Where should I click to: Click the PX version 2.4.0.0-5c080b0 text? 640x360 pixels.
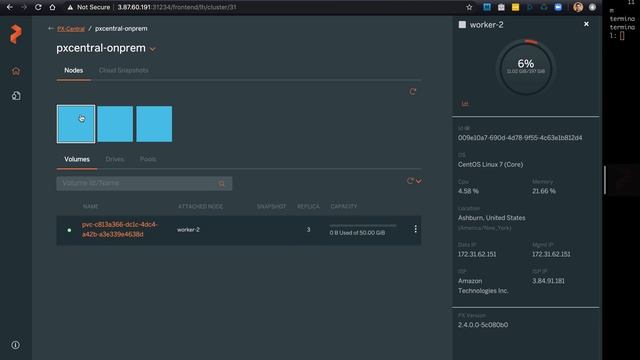tap(483, 325)
